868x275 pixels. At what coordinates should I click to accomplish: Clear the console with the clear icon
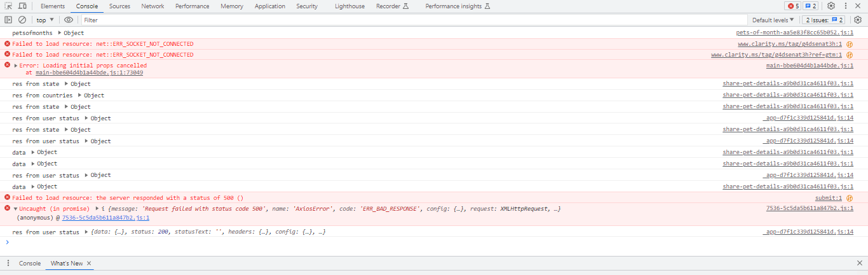click(22, 20)
